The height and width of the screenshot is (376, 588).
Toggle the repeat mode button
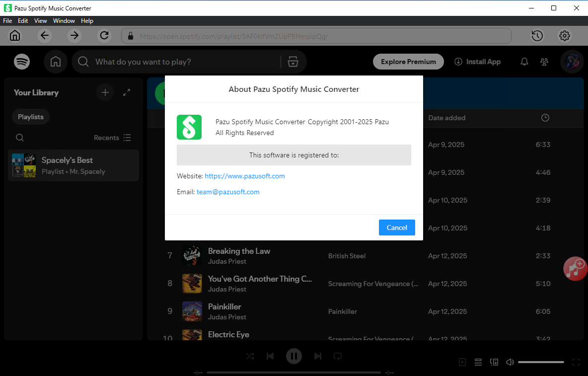coord(338,356)
